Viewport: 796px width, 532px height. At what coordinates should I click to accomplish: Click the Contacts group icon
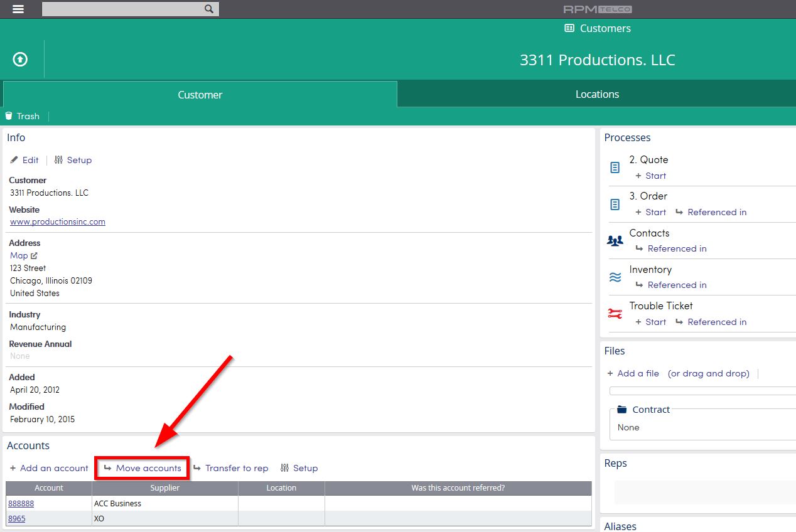pyautogui.click(x=615, y=240)
